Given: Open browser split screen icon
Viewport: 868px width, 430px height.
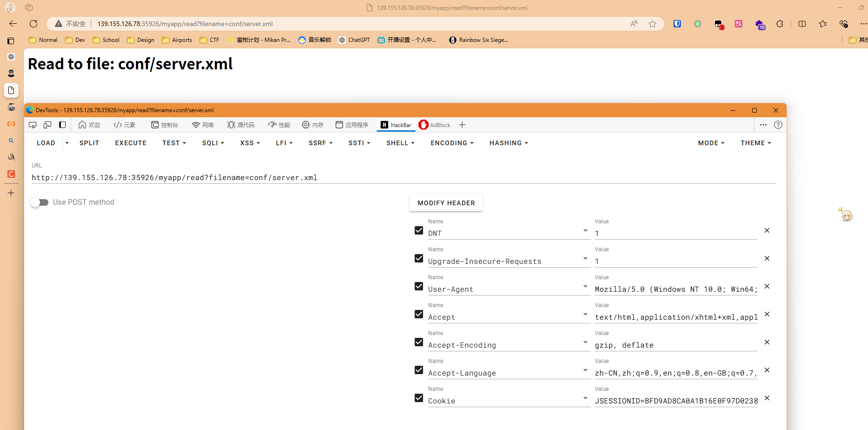Looking at the screenshot, I should click(802, 24).
